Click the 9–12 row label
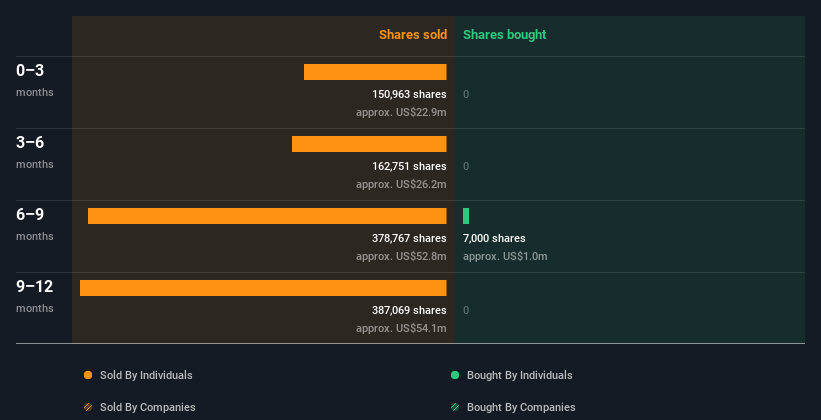Image resolution: width=821 pixels, height=420 pixels. click(35, 286)
